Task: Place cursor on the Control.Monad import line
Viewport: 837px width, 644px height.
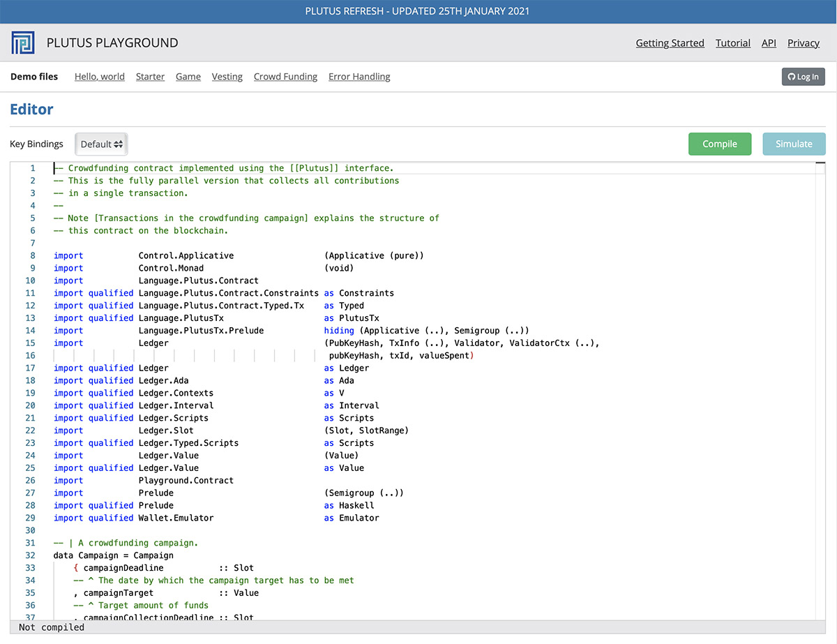Action: click(x=171, y=268)
